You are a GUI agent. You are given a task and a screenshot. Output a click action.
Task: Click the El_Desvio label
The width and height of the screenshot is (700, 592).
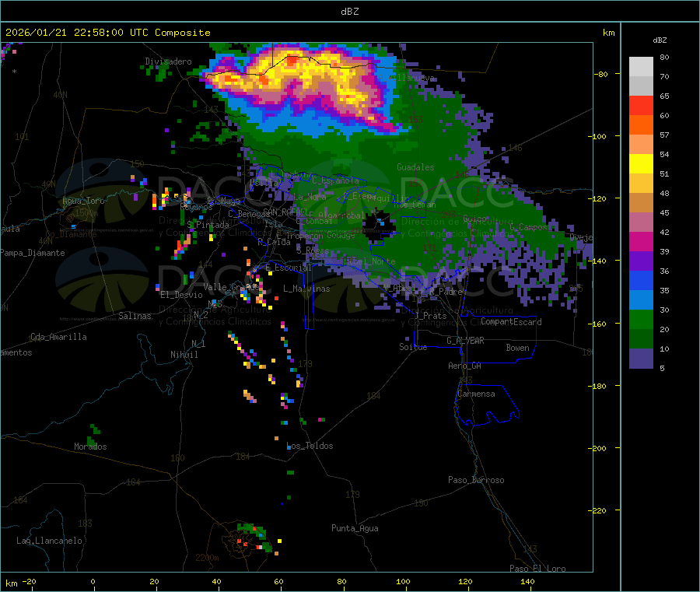(181, 295)
